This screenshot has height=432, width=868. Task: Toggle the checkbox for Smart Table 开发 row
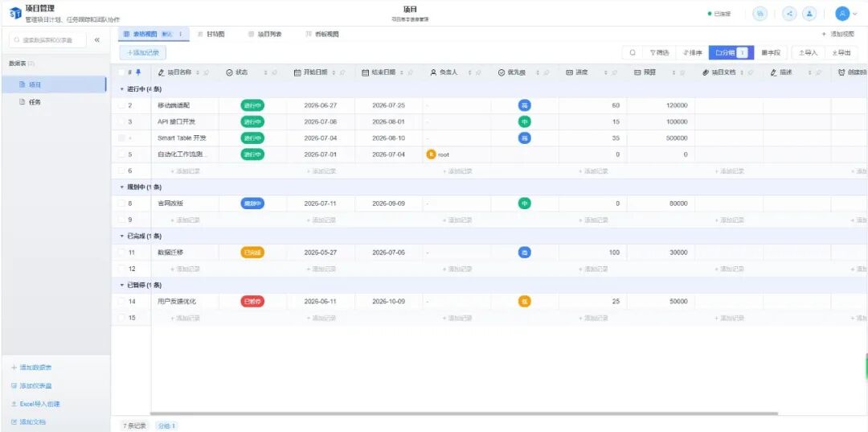pyautogui.click(x=121, y=138)
